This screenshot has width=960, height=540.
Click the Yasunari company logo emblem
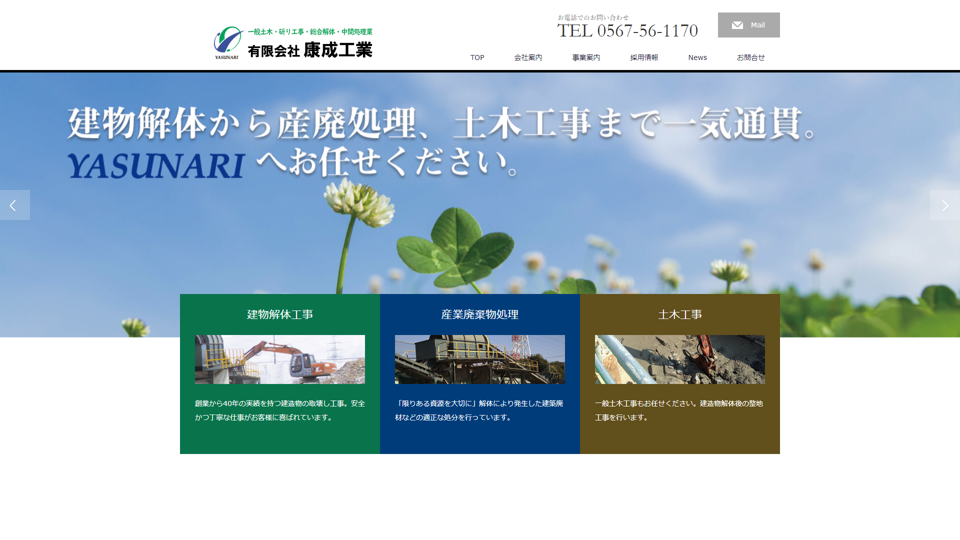pos(227,42)
